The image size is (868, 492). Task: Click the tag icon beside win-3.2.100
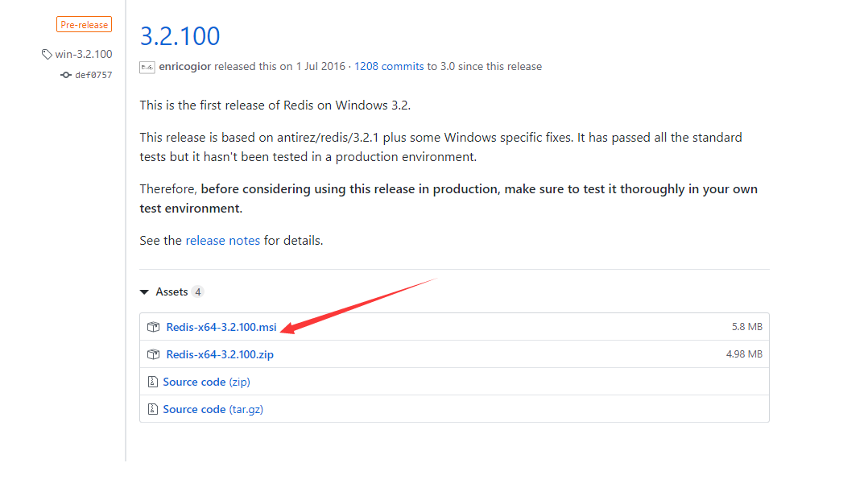47,54
